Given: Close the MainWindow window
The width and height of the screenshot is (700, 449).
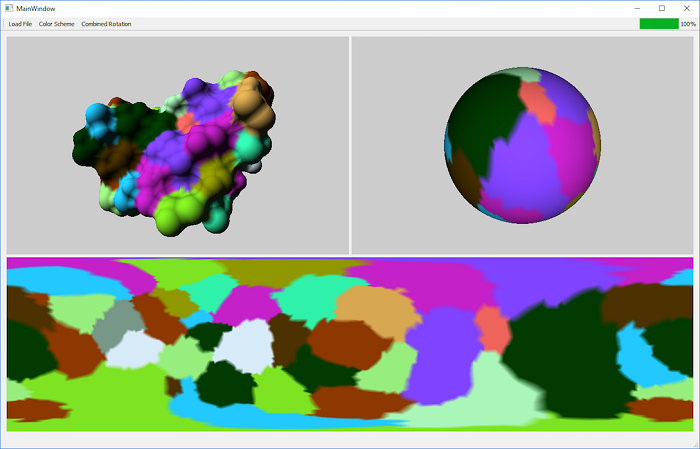Looking at the screenshot, I should (x=687, y=8).
